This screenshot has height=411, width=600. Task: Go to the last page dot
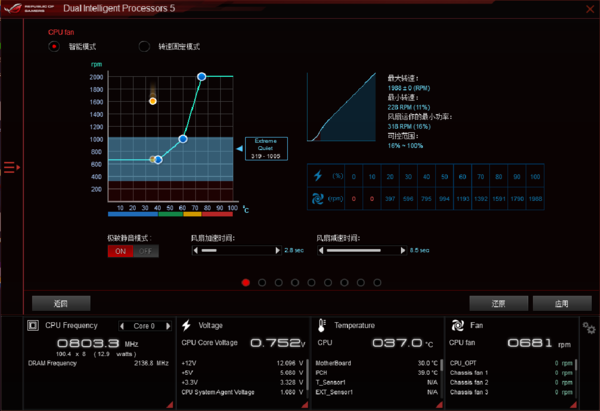[x=377, y=282]
